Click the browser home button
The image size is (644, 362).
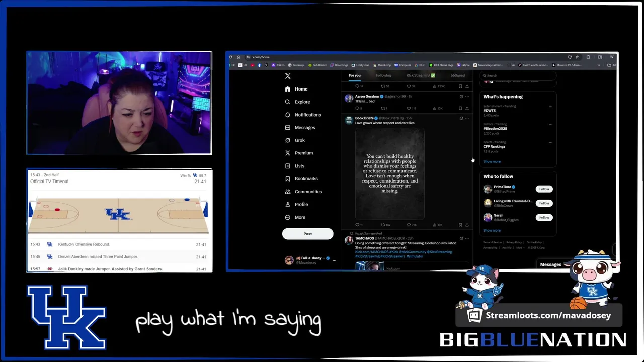pos(238,57)
